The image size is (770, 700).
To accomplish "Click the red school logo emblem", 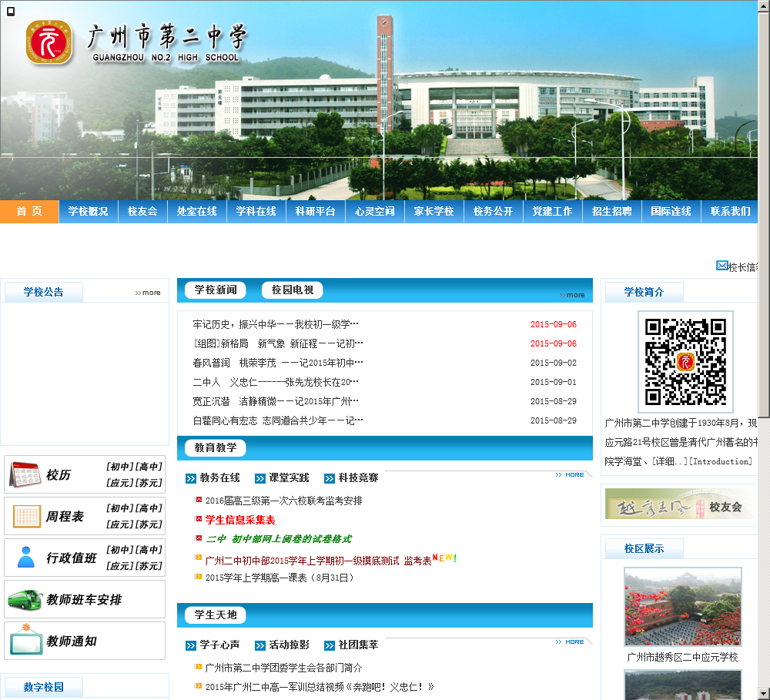I will pos(49,42).
